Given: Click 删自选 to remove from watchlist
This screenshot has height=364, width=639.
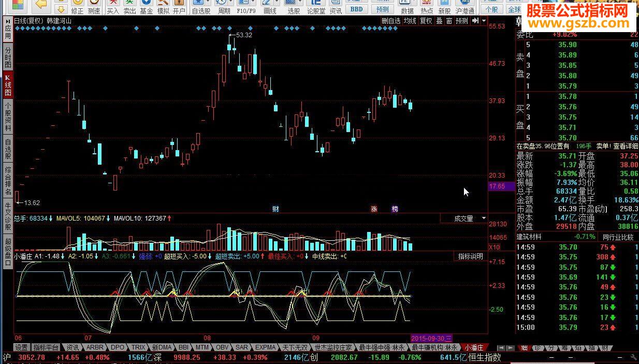Looking at the screenshot, I should coord(391,21).
